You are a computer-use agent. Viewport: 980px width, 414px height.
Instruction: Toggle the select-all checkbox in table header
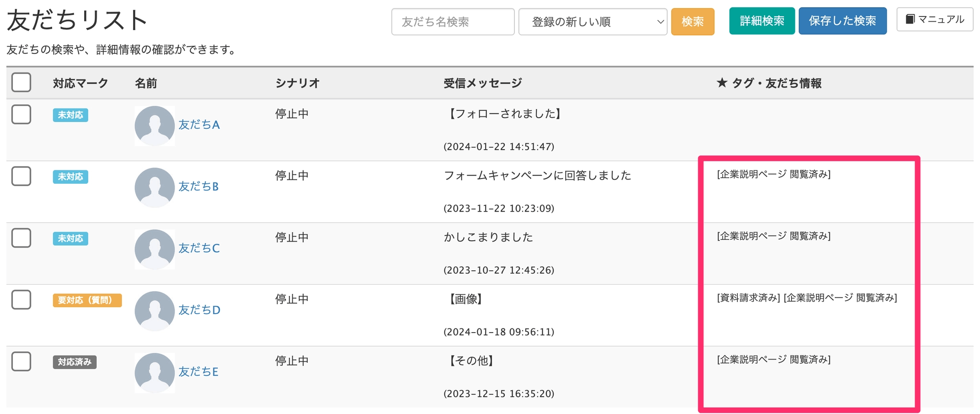[22, 82]
